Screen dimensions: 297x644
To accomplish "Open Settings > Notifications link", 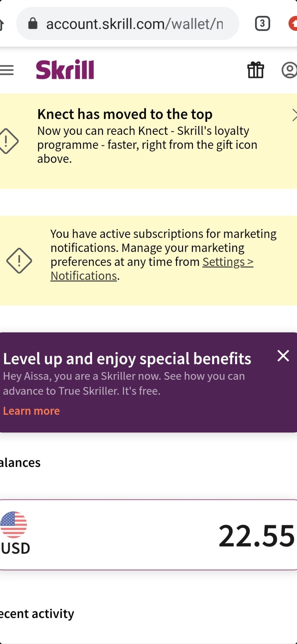I will [152, 269].
